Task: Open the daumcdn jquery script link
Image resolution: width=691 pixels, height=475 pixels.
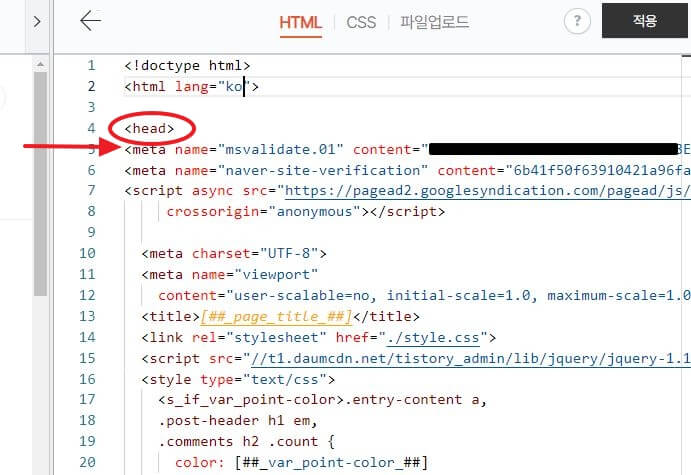Action: [470, 359]
